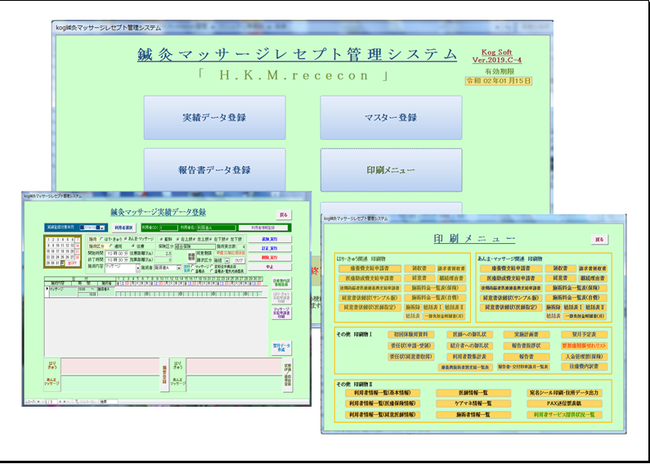Click the 中止 button

(270, 267)
